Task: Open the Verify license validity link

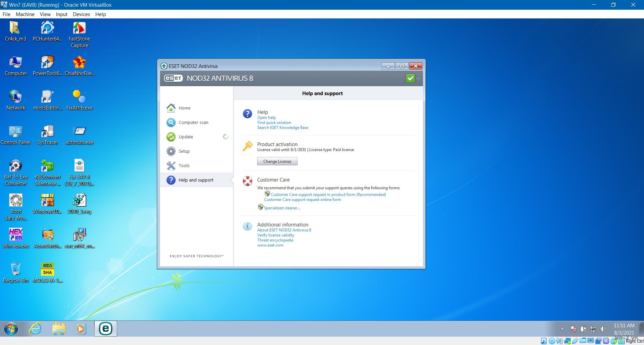Action: [x=275, y=235]
